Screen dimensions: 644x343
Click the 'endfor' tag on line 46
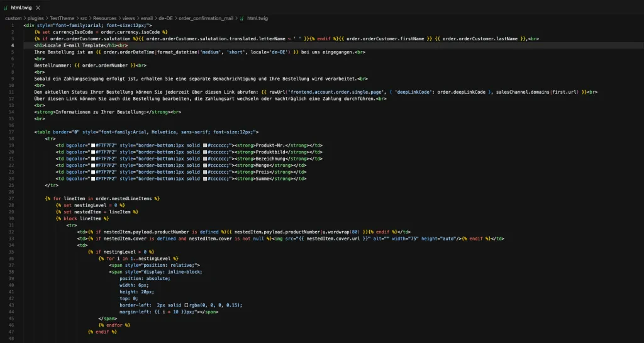[114, 325]
